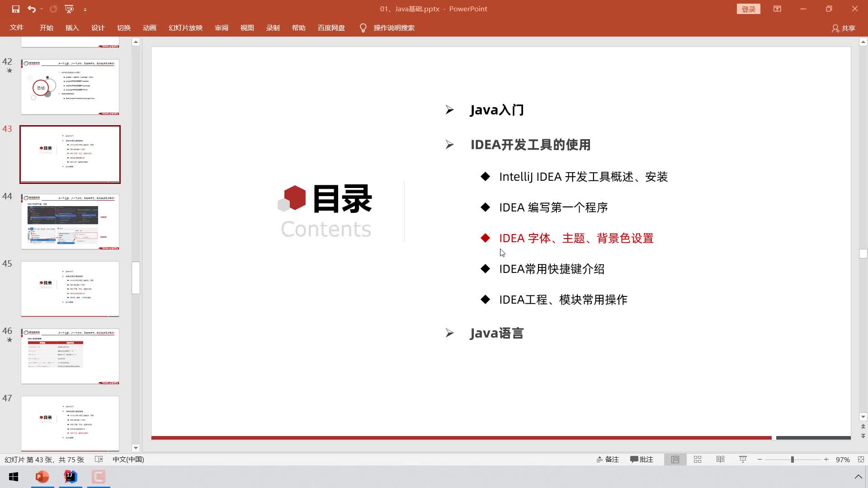Click the accessibility/spell check status icon
Screen dimensions: 868x488
pos(99,459)
